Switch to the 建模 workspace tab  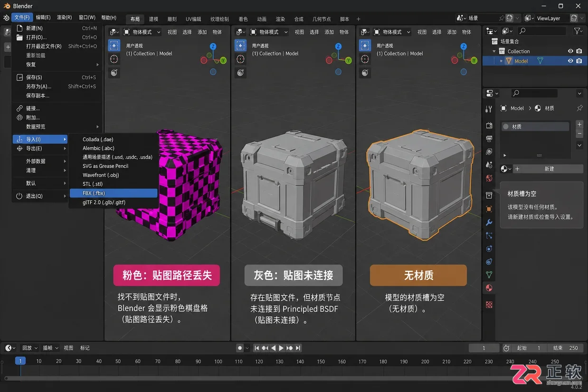(153, 19)
